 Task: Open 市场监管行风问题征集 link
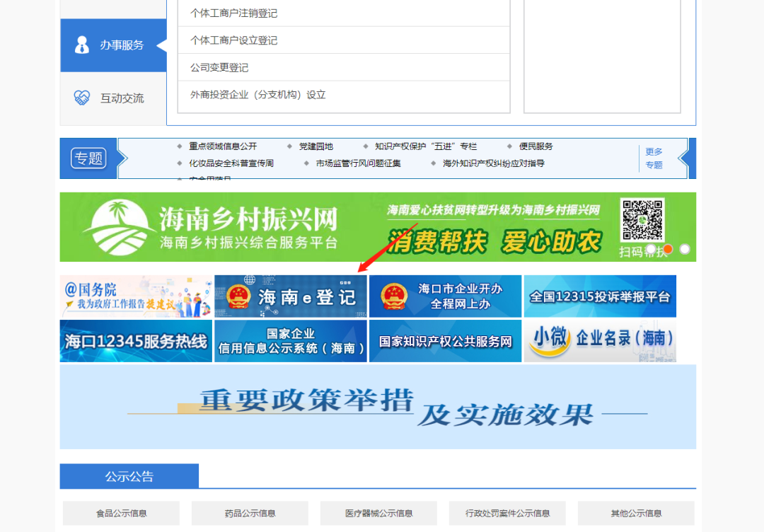(x=358, y=163)
